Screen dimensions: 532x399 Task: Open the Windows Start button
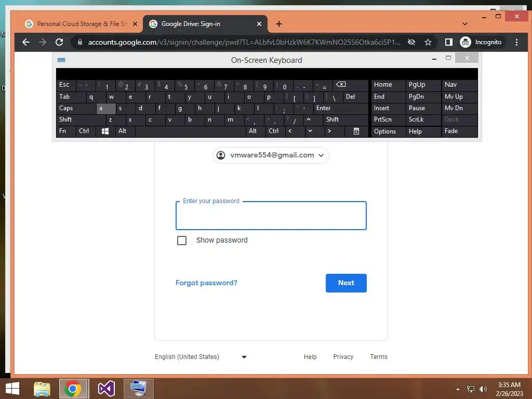point(12,389)
